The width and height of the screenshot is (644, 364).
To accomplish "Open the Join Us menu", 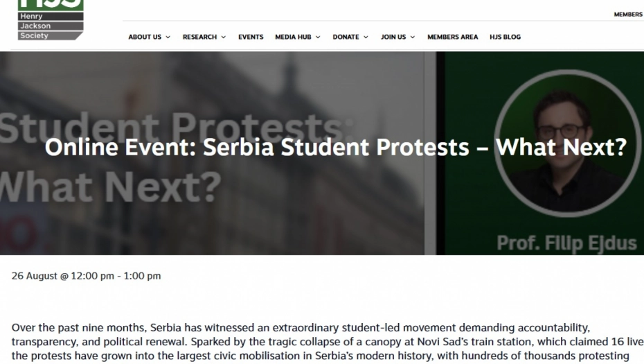I will tap(393, 37).
